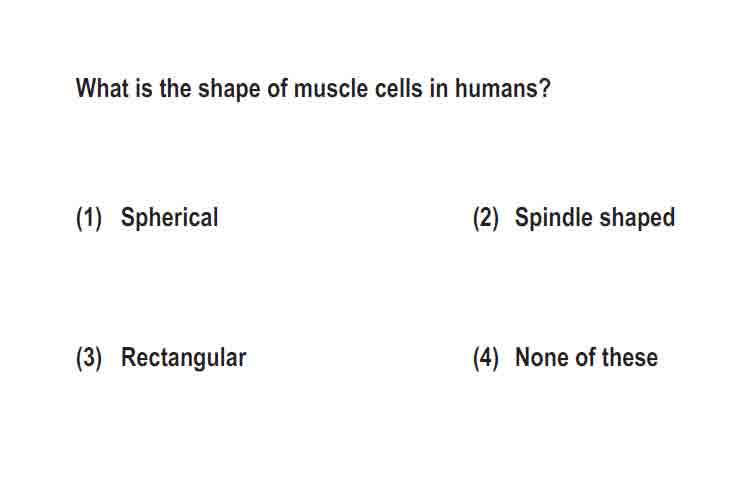Image resolution: width=750 pixels, height=500 pixels.
Task: Click option number (3) marker
Action: point(89,358)
